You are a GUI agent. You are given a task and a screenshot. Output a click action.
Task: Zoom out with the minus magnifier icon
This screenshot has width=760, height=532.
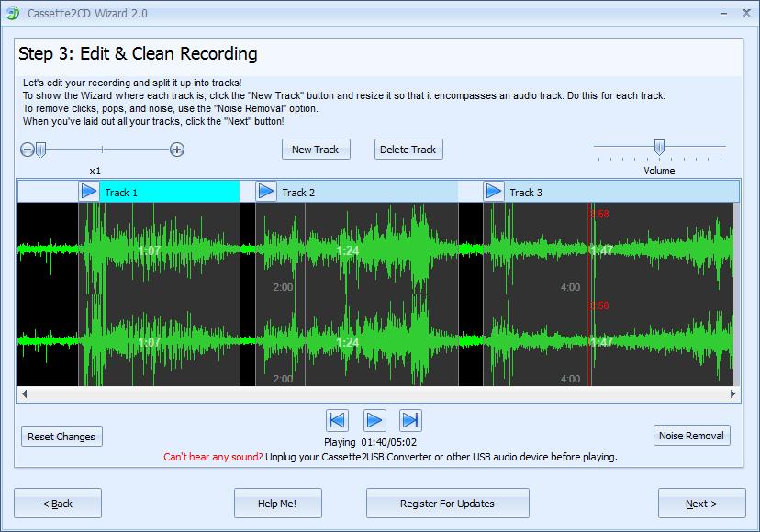coord(27,150)
